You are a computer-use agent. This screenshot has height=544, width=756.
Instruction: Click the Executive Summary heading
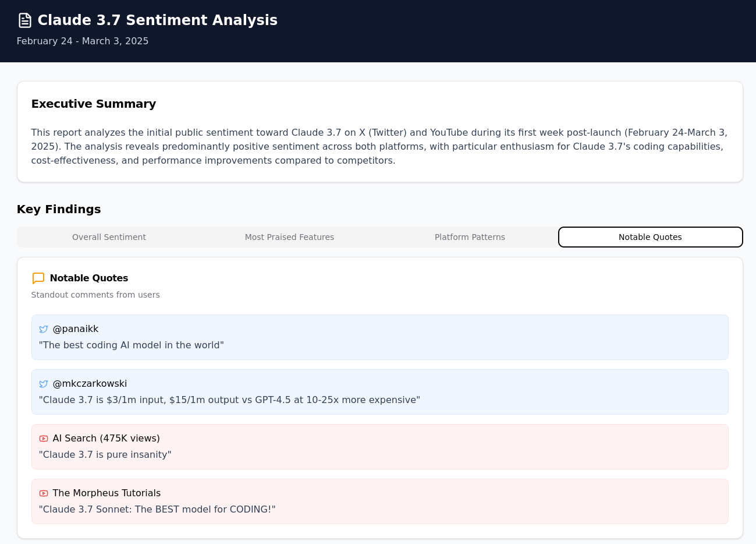click(94, 104)
